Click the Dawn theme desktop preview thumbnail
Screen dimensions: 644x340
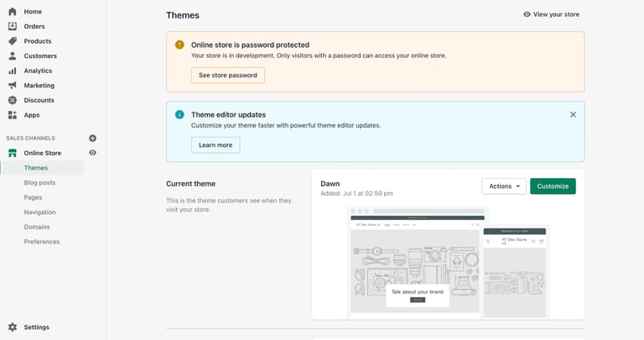[x=417, y=264]
